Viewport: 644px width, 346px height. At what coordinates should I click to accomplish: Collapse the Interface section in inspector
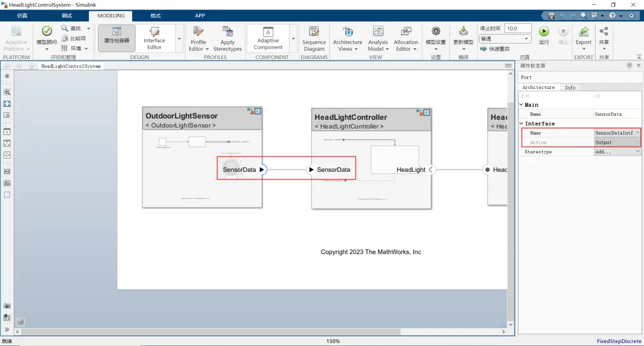coord(521,123)
